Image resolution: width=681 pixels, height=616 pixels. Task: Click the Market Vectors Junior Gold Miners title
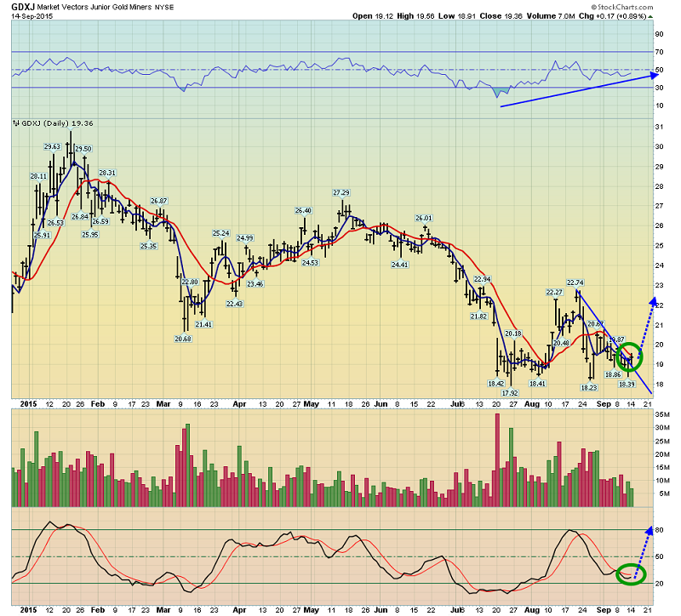tap(94, 8)
